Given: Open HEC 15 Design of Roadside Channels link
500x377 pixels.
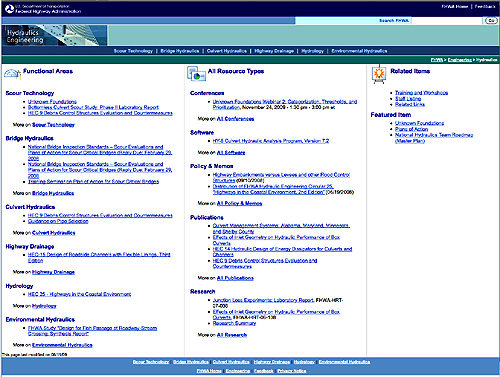Looking at the screenshot, I should [x=99, y=258].
